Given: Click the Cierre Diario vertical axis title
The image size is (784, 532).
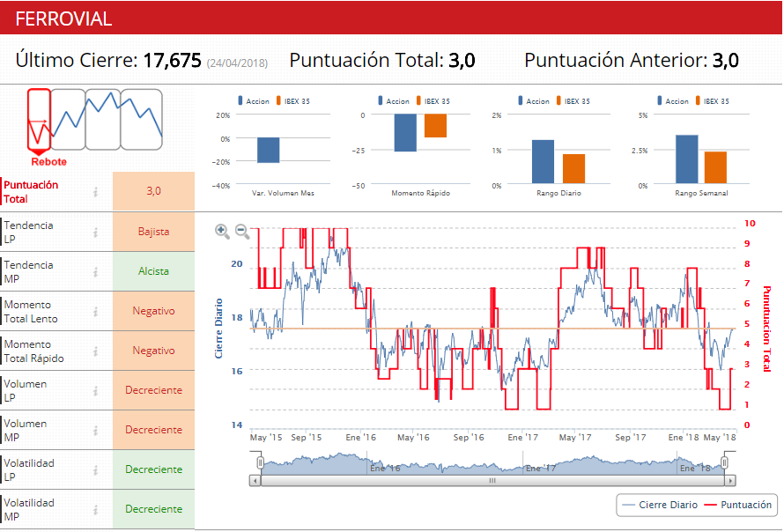Looking at the screenshot, I should 218,329.
